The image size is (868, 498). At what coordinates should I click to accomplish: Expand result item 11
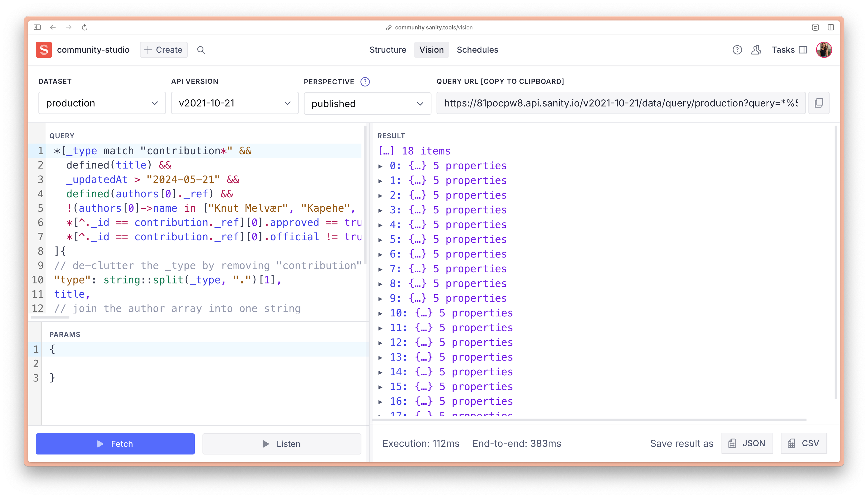point(380,328)
